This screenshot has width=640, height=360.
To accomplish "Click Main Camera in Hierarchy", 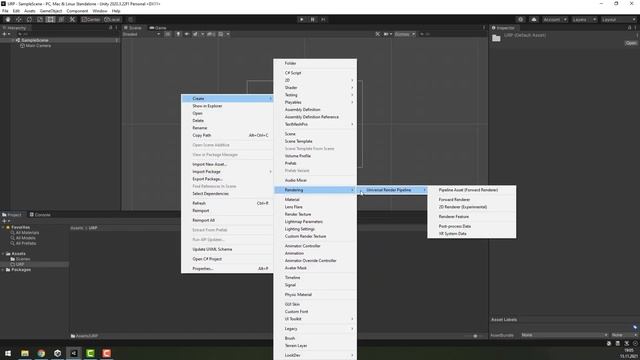I will click(38, 46).
